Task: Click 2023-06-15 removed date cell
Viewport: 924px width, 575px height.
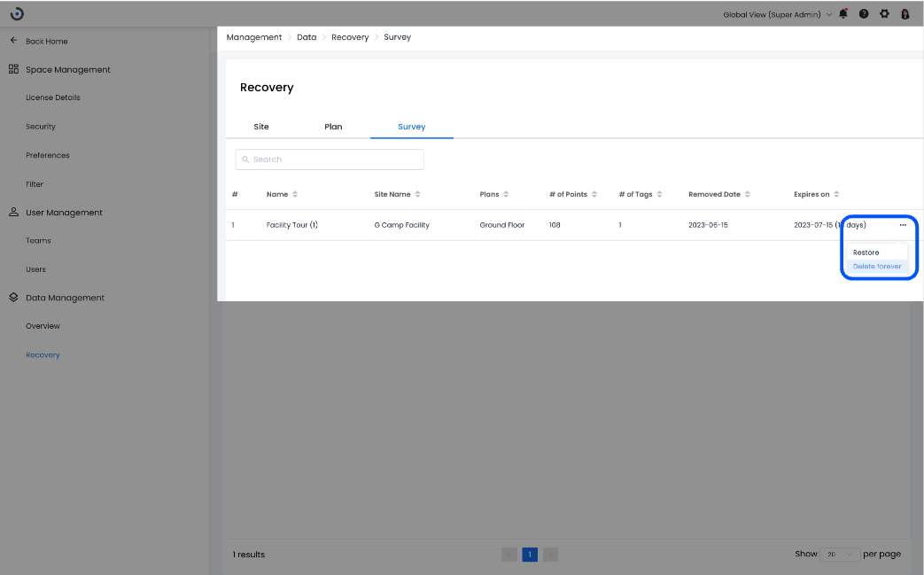Action: [x=708, y=225]
